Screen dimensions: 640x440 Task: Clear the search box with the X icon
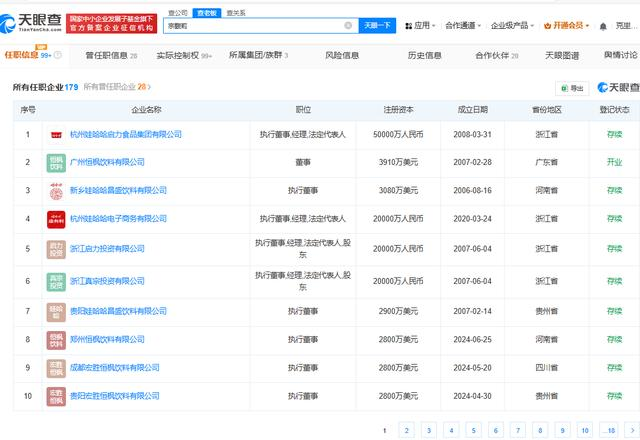tap(348, 25)
